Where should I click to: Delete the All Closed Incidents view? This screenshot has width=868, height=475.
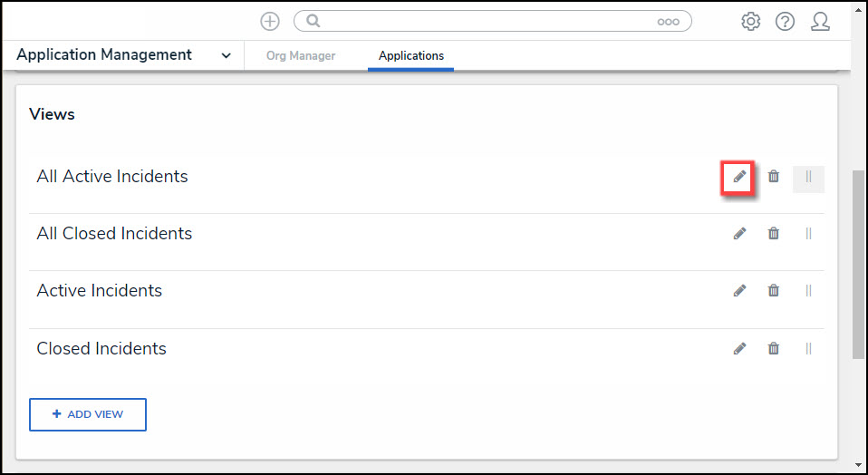click(x=774, y=234)
